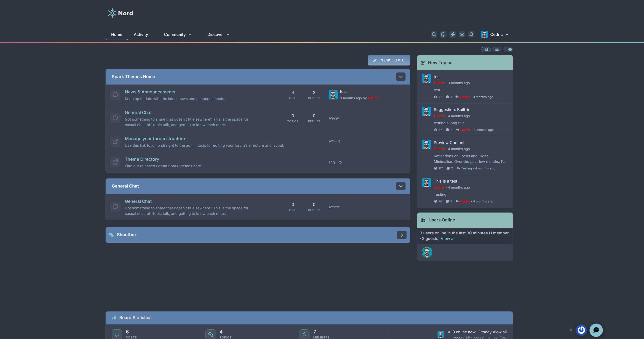
Task: Open the Preview Content topic
Action: [x=449, y=143]
